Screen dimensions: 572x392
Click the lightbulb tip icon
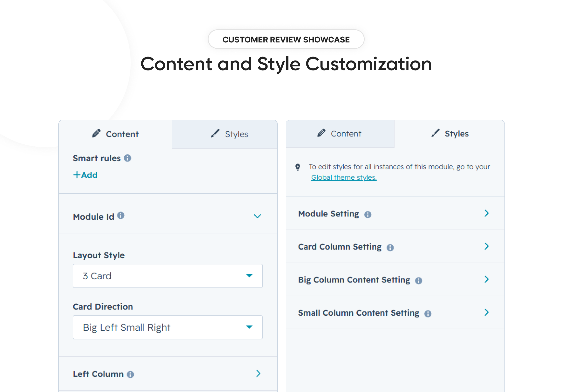(x=298, y=167)
